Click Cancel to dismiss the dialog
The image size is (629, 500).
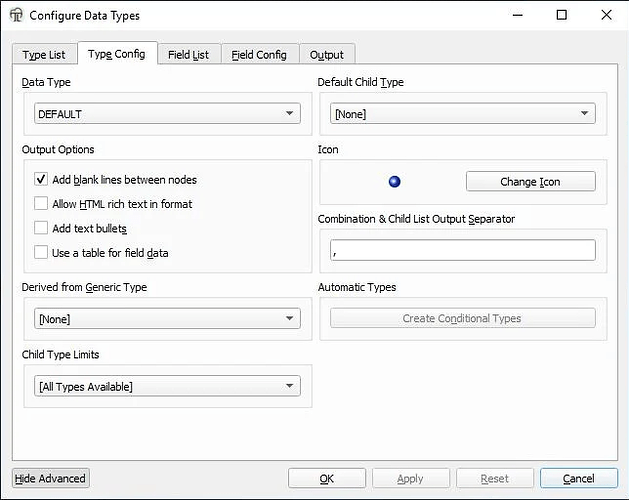click(x=578, y=479)
